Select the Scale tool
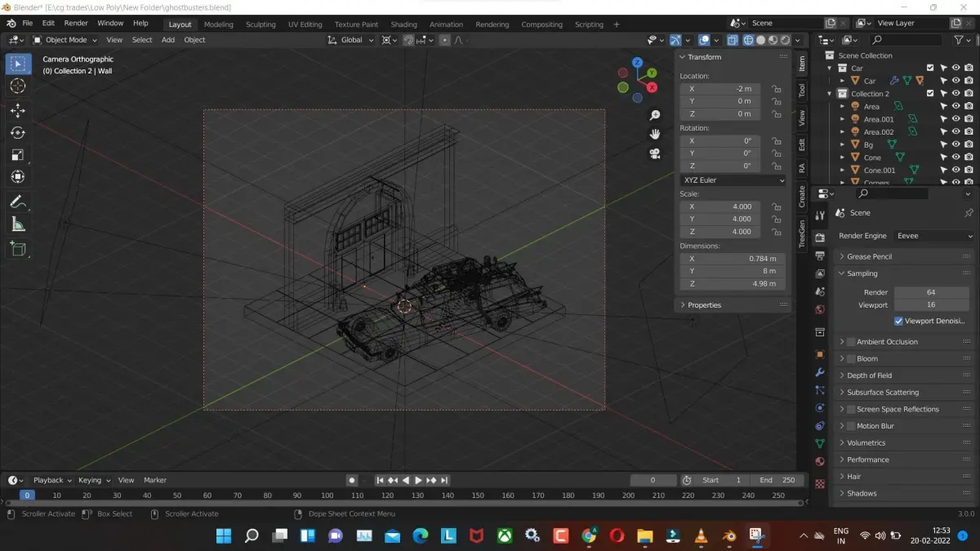The height and width of the screenshot is (551, 980). coord(18,154)
